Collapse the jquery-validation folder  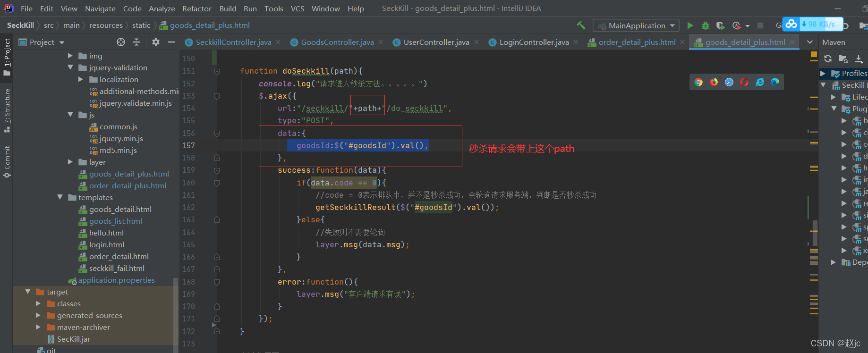click(x=70, y=67)
